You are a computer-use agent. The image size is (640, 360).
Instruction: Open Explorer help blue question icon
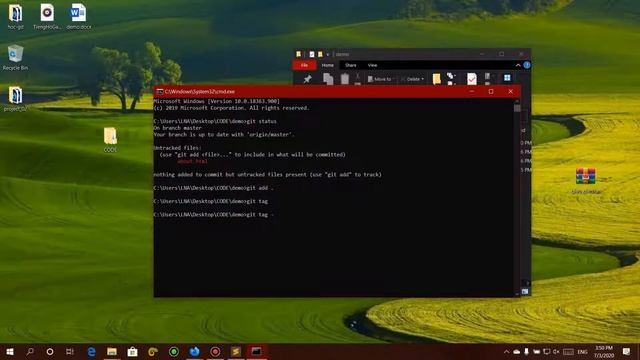[x=527, y=65]
